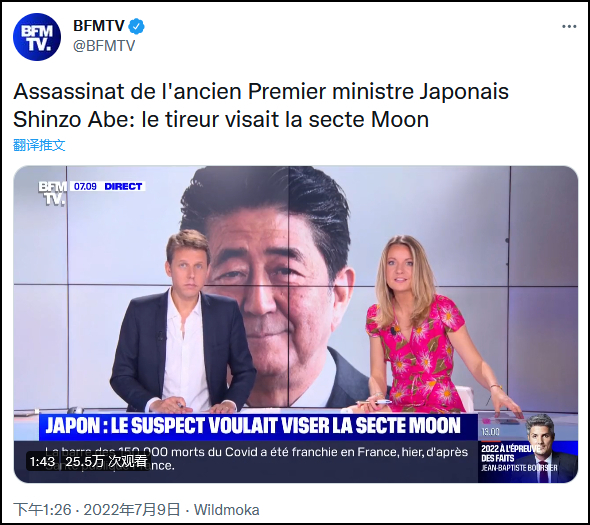Click the BFMTV display name
The height and width of the screenshot is (525, 590).
99,26
